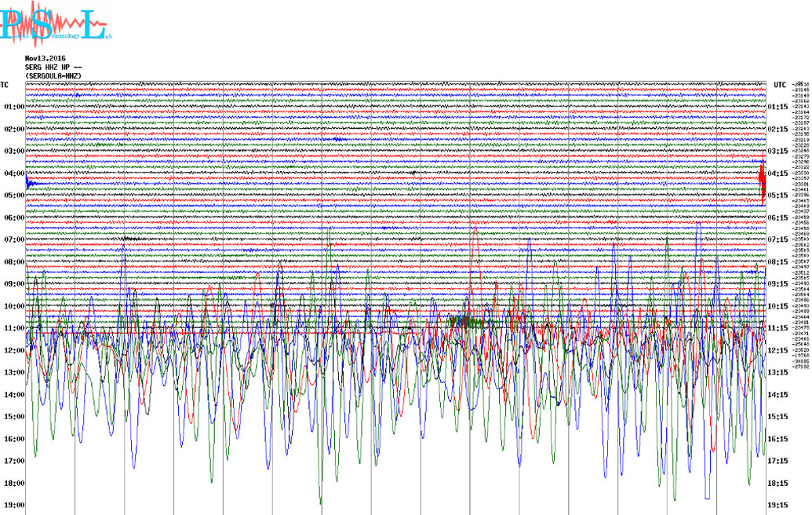Click the 05:00 left axis time label
The width and height of the screenshot is (812, 515).
(13, 195)
